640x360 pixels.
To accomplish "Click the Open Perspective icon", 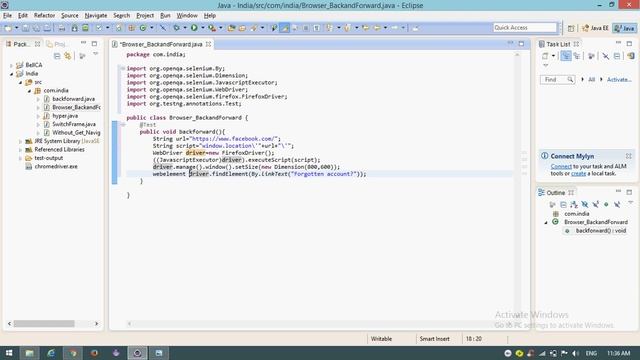I will (571, 28).
